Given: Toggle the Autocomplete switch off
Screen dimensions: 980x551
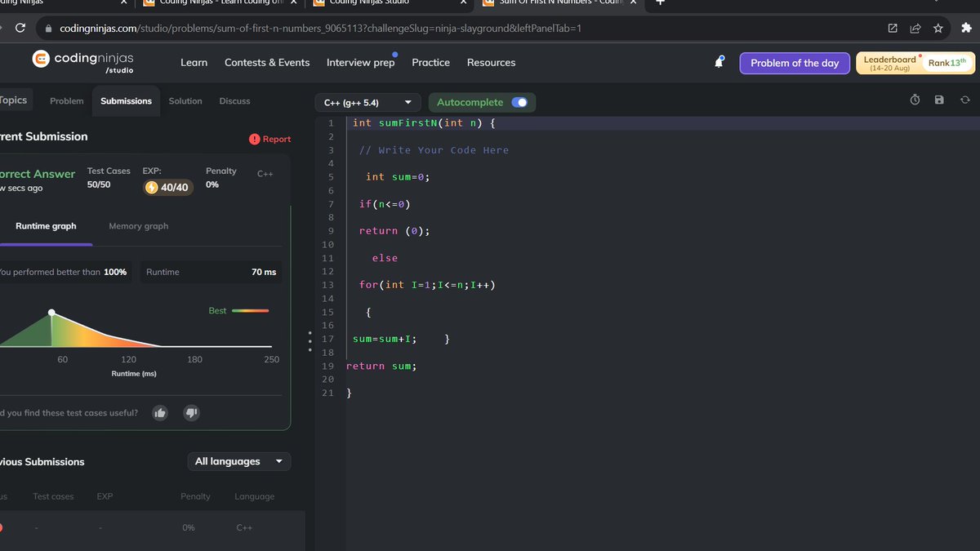Looking at the screenshot, I should (519, 102).
